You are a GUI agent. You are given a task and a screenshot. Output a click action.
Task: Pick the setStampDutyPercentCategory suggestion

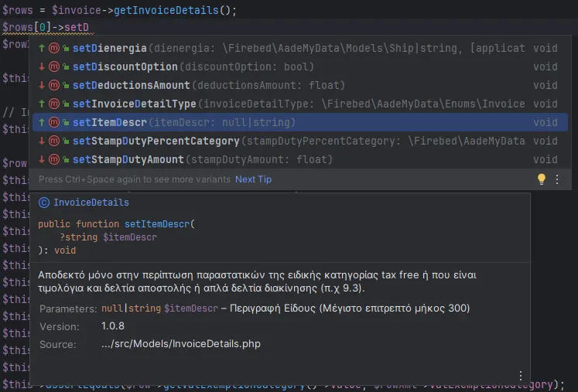pyautogui.click(x=156, y=141)
